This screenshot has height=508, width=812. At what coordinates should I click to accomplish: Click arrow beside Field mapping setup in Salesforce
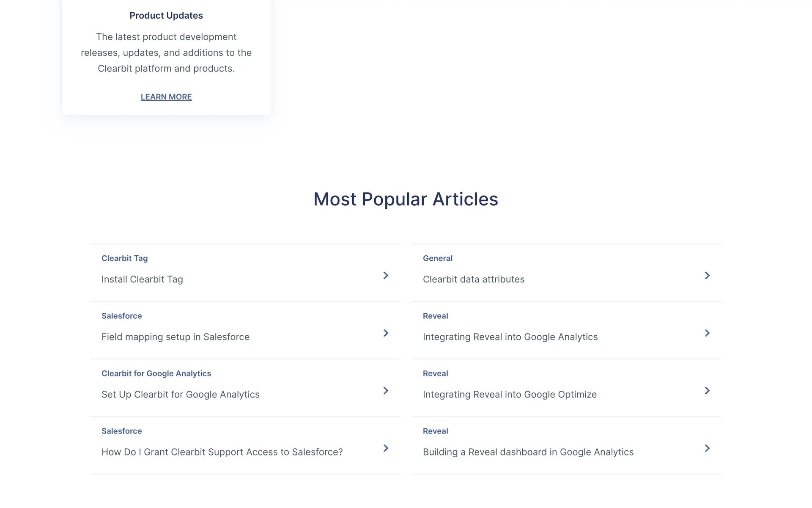(x=386, y=333)
